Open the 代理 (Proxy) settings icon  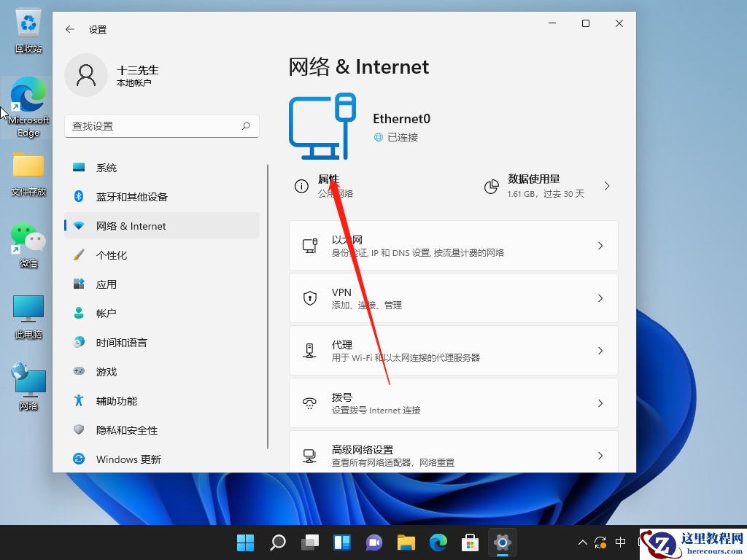click(x=308, y=351)
